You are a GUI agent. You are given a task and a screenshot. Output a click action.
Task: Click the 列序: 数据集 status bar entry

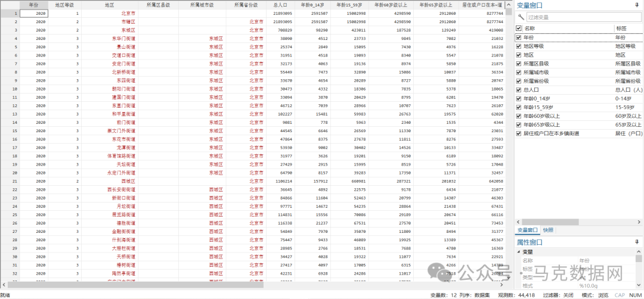click(475, 295)
